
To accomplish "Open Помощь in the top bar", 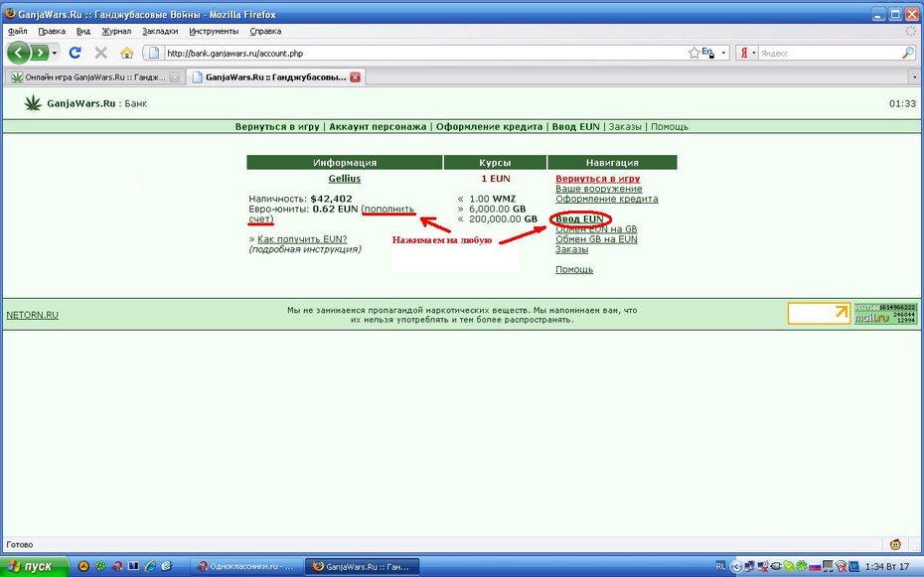I will point(670,126).
